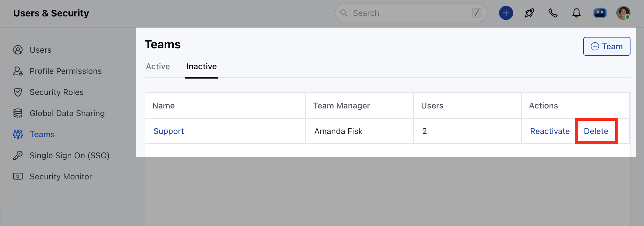644x226 pixels.
Task: Delete the Support team
Action: (596, 131)
